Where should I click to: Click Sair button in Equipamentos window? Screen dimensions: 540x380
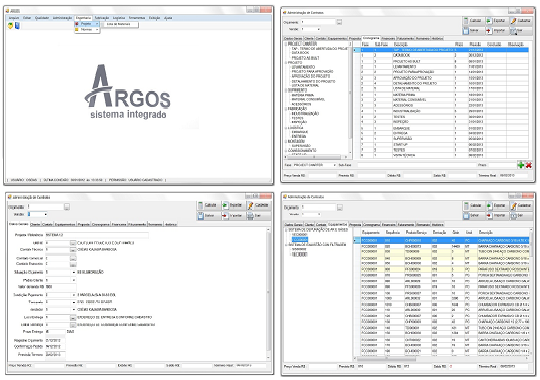(x=521, y=216)
